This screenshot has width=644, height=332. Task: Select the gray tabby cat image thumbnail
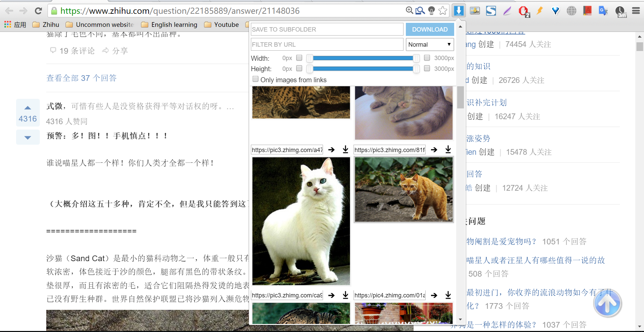(404, 113)
